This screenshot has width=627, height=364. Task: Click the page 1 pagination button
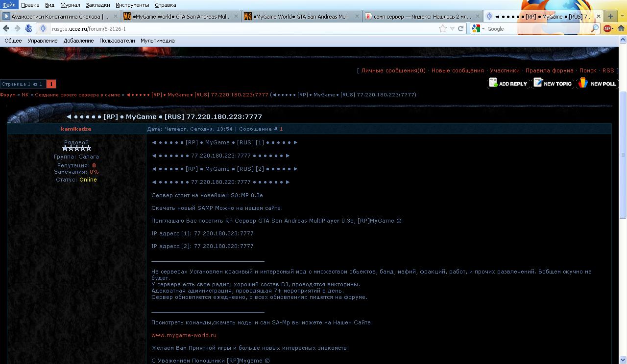[x=51, y=84]
